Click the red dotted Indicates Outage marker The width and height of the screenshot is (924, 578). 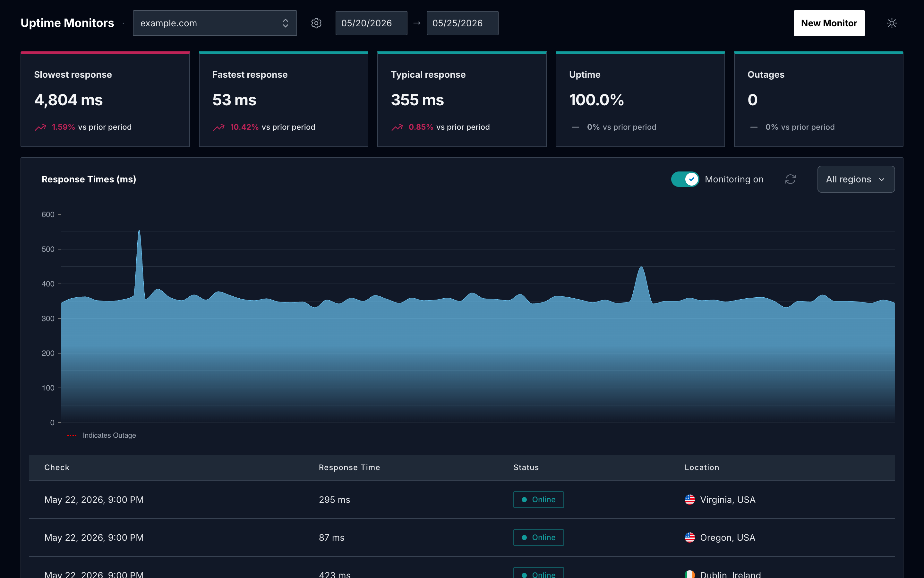point(72,435)
